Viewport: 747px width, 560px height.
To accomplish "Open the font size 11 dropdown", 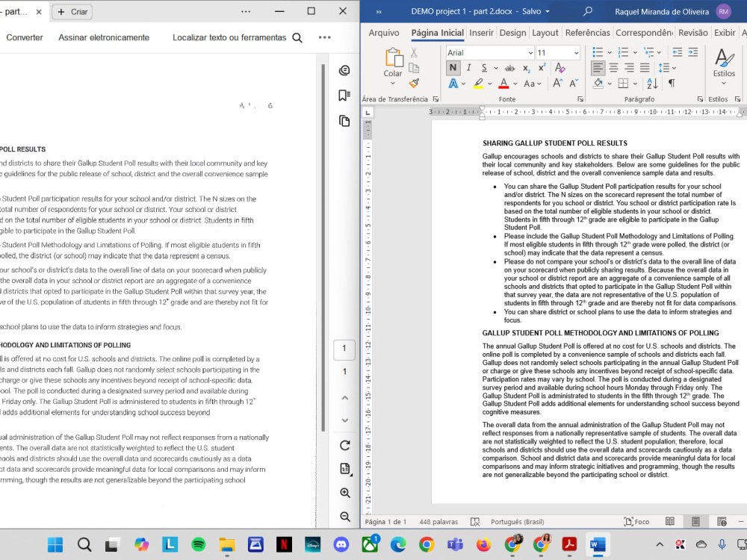I will [x=576, y=53].
